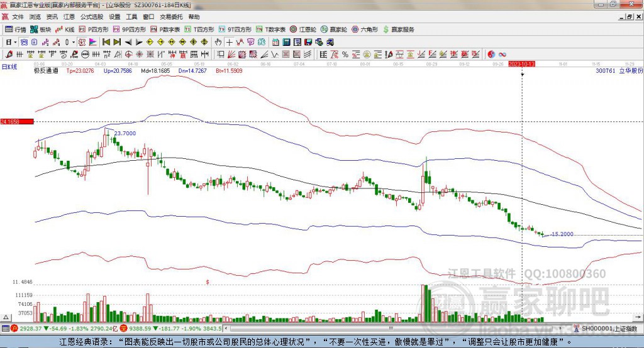Open 赢家服务 with dollar icon
The height and width of the screenshot is (348, 644).
398,30
